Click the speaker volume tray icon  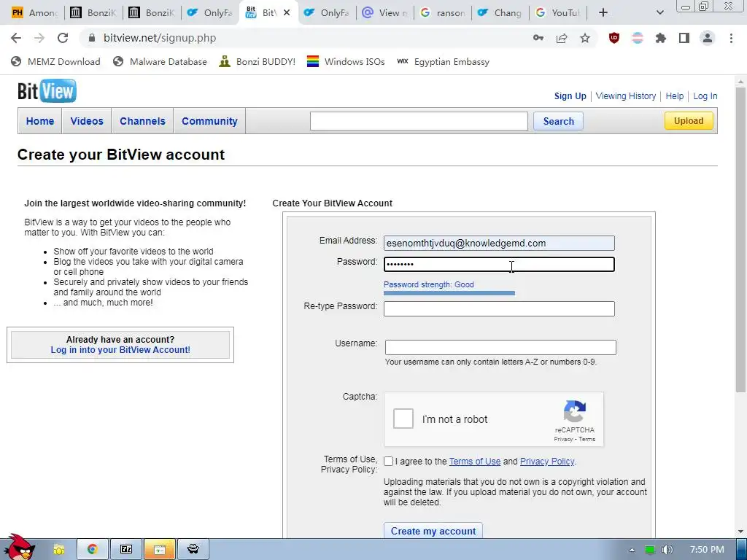pyautogui.click(x=667, y=550)
